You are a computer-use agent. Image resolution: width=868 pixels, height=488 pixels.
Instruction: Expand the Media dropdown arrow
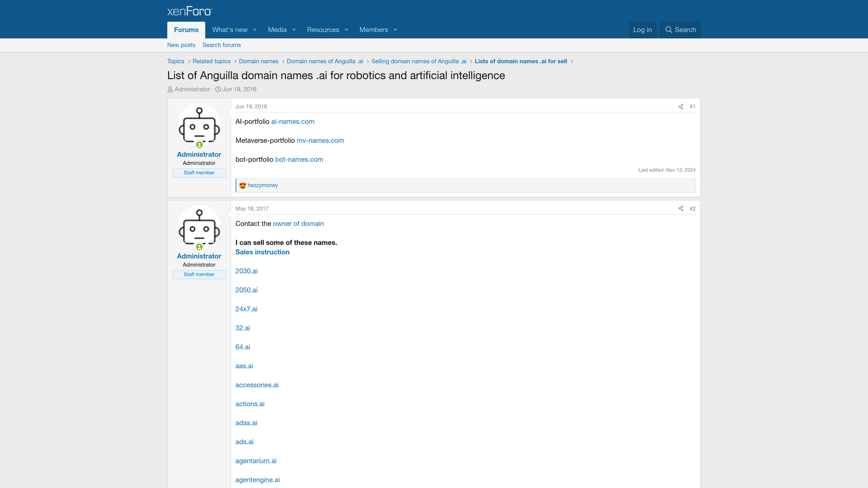click(x=294, y=30)
